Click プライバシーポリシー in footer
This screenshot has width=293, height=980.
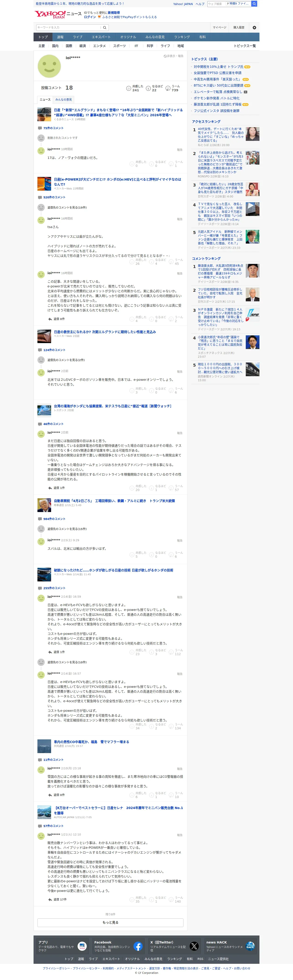coord(56,968)
